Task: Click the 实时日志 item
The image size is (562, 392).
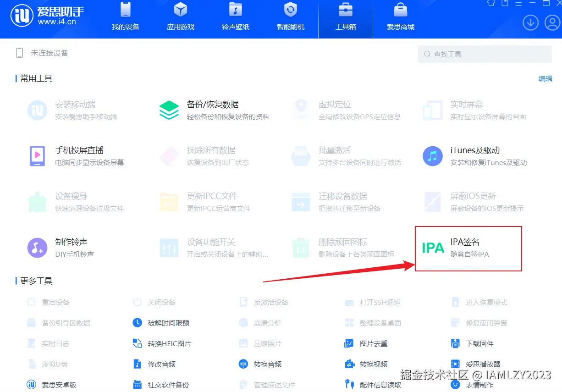Action: tap(48, 343)
